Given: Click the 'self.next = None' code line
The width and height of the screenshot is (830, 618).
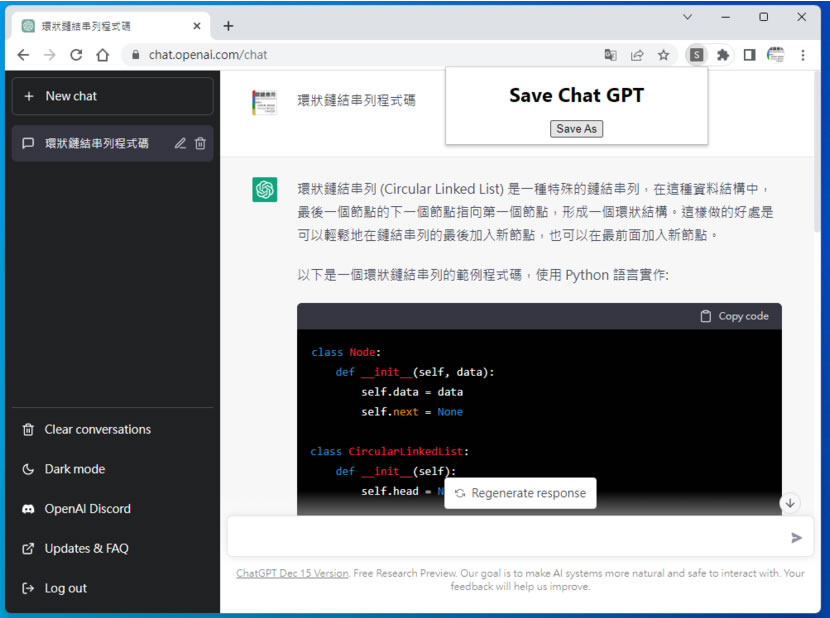Looking at the screenshot, I should coord(412,412).
